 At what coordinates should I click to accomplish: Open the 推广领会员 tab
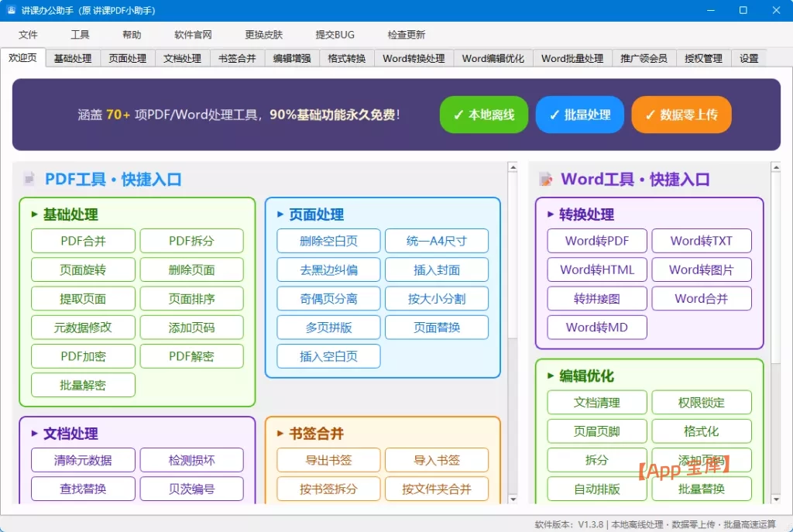click(x=644, y=58)
